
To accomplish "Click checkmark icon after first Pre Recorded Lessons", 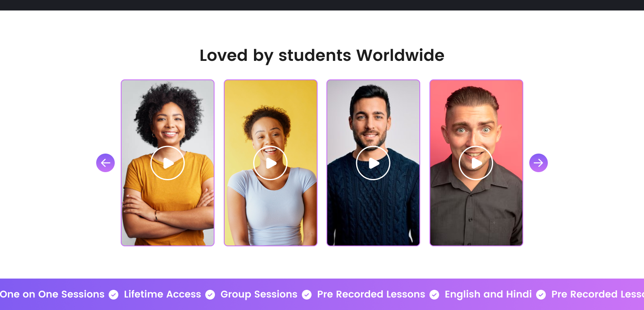I will tap(434, 295).
